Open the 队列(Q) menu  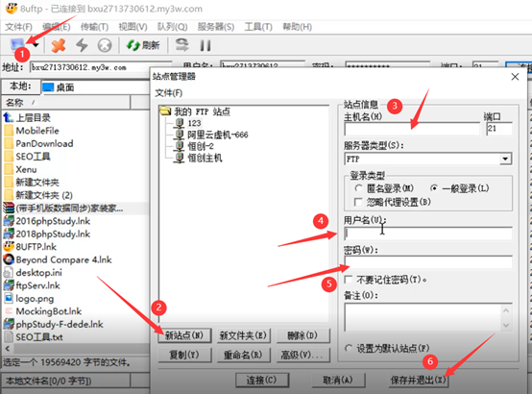click(x=172, y=27)
